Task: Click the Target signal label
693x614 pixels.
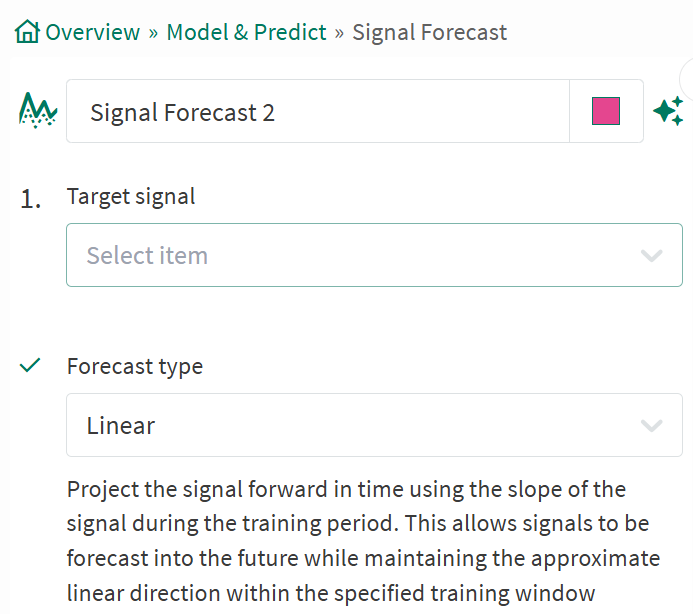Action: click(131, 196)
